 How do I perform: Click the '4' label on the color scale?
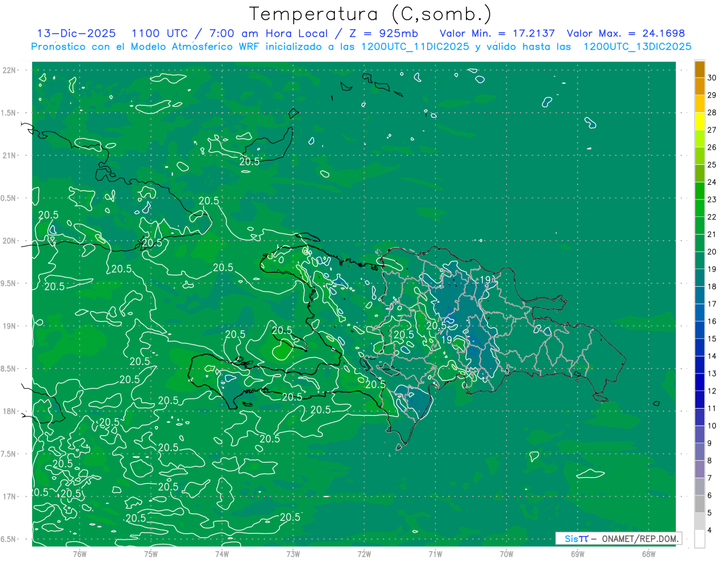[710, 530]
